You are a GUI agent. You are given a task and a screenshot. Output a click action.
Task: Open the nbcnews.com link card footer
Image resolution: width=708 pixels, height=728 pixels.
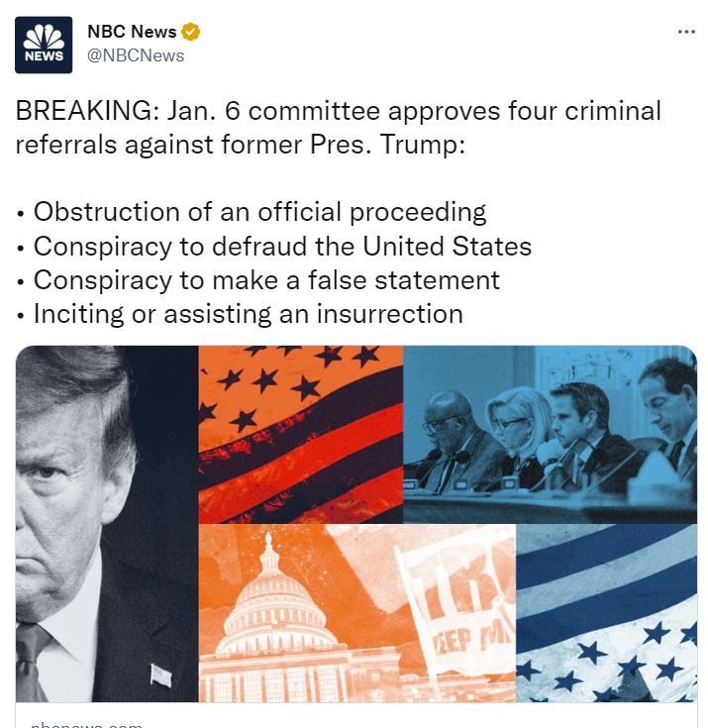coord(356,715)
